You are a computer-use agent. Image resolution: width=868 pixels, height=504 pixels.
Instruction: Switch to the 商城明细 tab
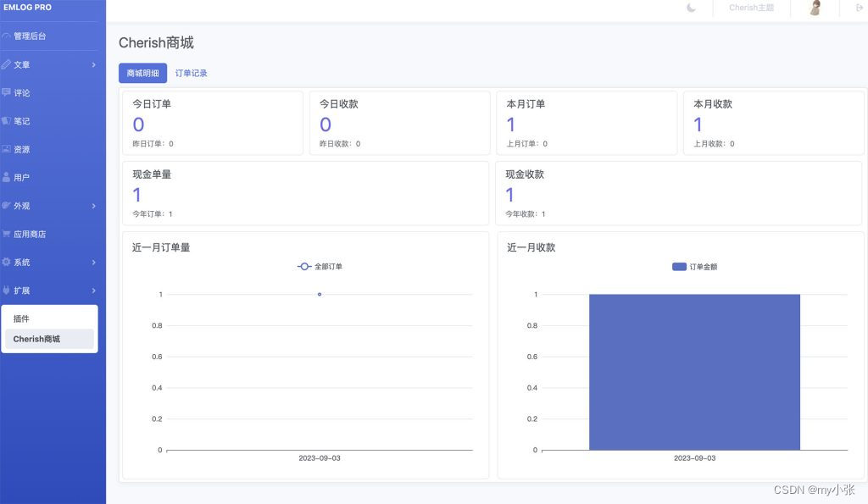[x=142, y=73]
